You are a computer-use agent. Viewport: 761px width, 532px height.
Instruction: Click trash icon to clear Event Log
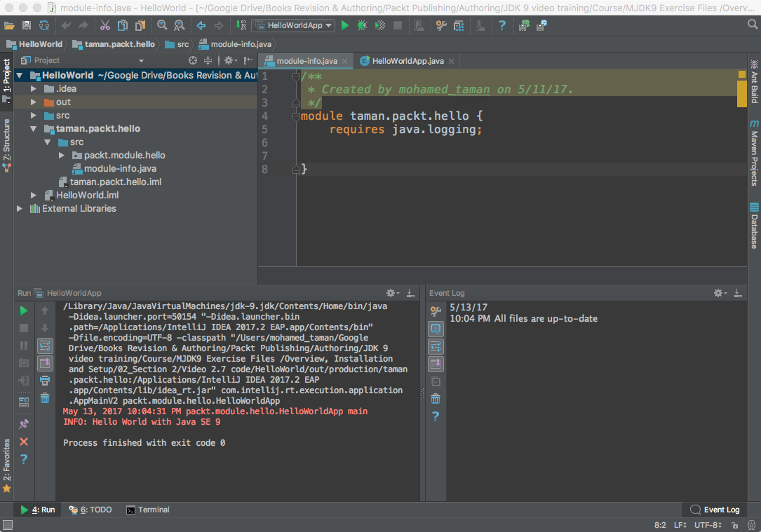click(x=436, y=399)
